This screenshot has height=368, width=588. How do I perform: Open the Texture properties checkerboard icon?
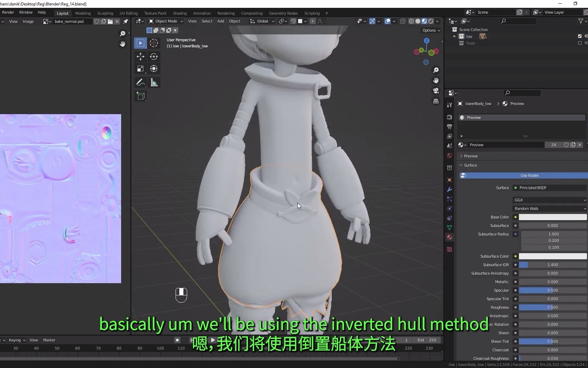tap(449, 249)
